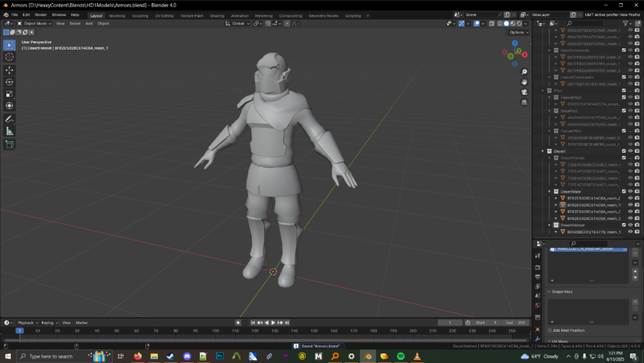Viewport: 644px width, 363px height.
Task: Collapse the Pilot collection in the outliner
Action: click(543, 91)
